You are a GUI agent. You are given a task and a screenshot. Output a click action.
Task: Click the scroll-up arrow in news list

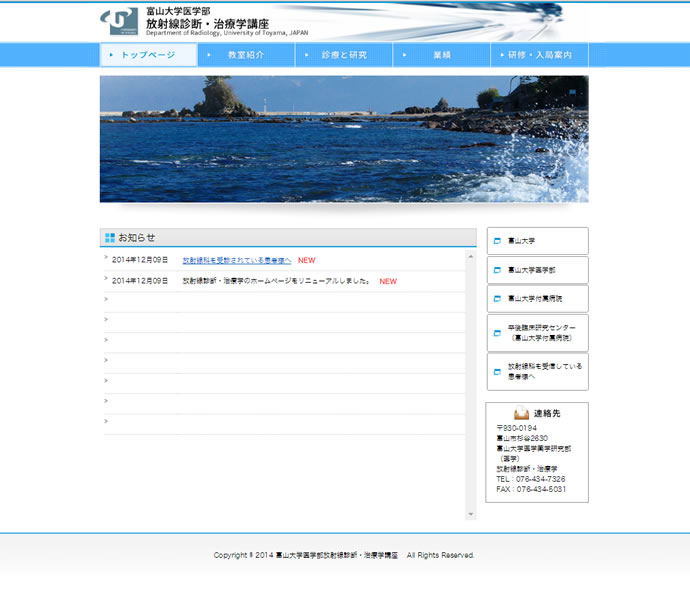(471, 256)
